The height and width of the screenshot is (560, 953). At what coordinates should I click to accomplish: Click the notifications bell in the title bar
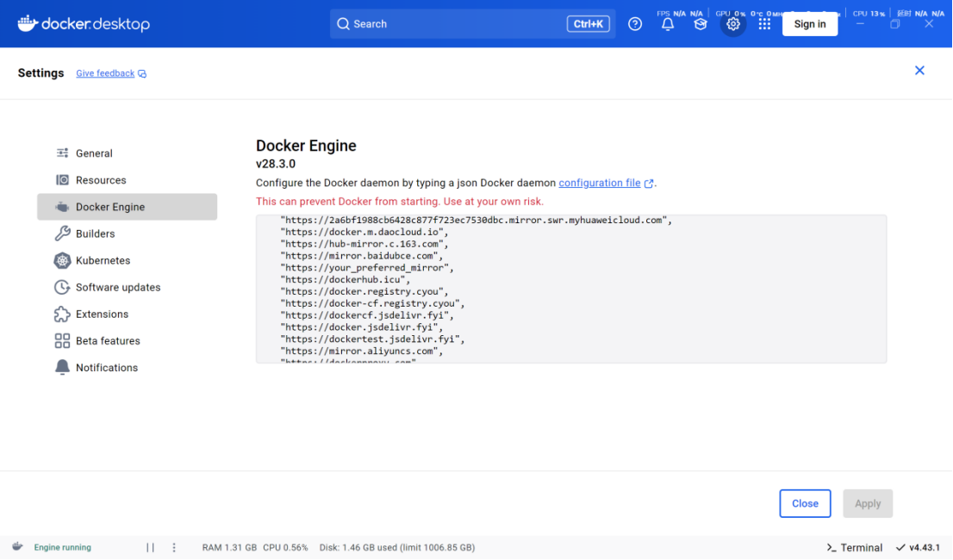pos(667,23)
